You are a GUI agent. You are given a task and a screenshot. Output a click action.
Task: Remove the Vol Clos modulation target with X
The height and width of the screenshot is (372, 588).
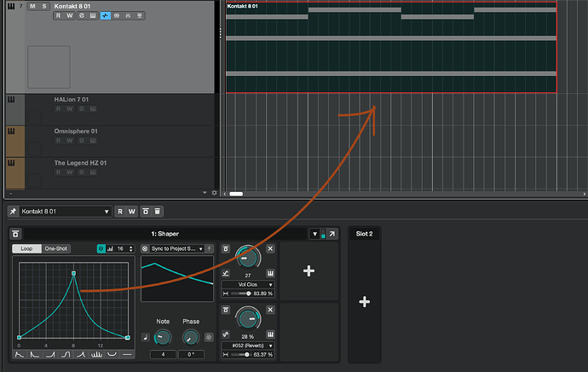point(270,248)
